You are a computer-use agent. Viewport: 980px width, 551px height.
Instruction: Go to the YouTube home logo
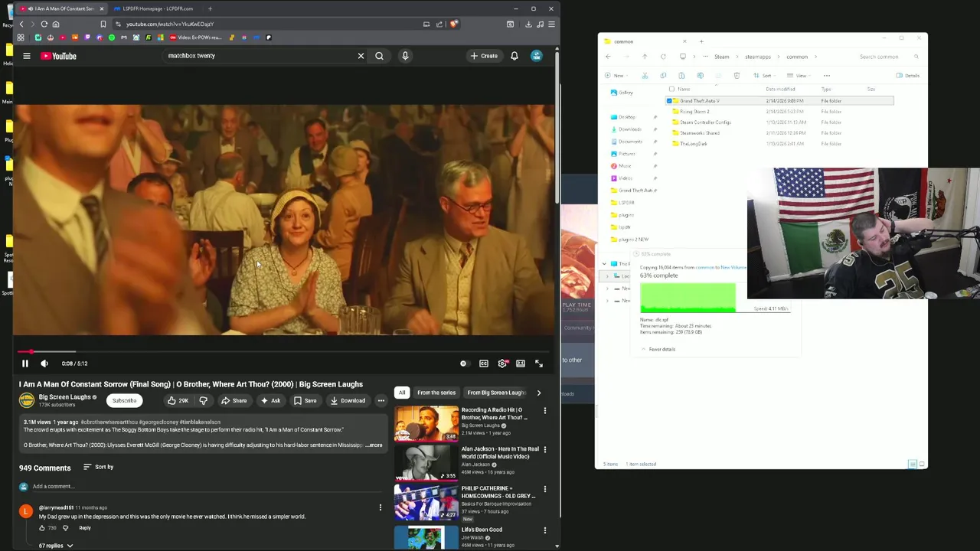pyautogui.click(x=58, y=56)
